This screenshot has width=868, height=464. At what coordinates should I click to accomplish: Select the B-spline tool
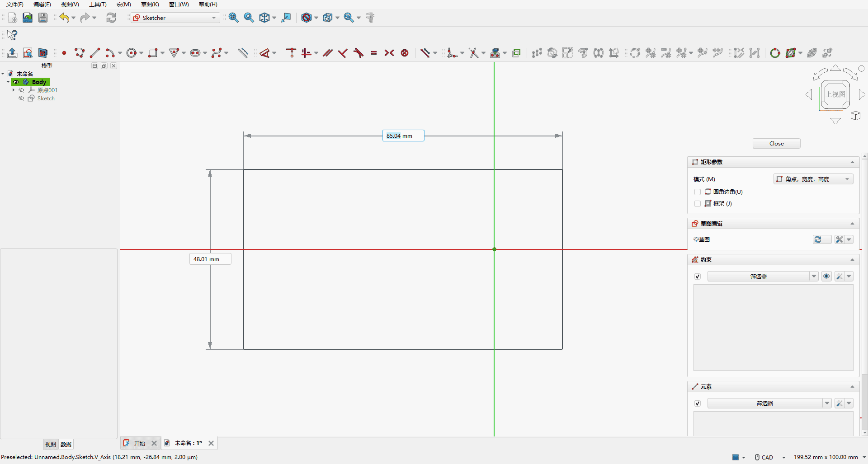tap(217, 53)
